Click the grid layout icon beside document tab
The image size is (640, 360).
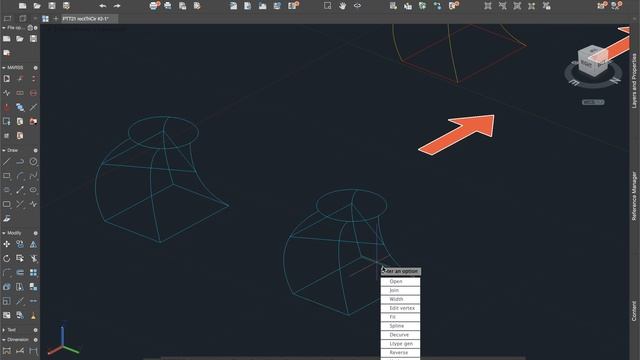(45, 19)
